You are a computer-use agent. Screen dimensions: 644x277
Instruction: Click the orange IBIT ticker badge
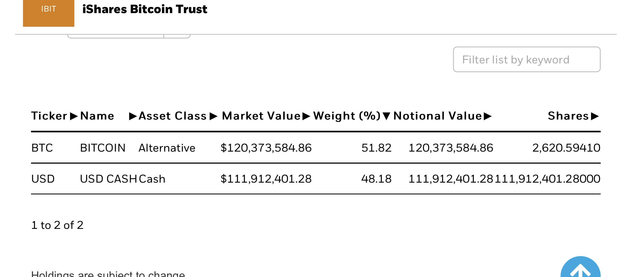pos(49,11)
